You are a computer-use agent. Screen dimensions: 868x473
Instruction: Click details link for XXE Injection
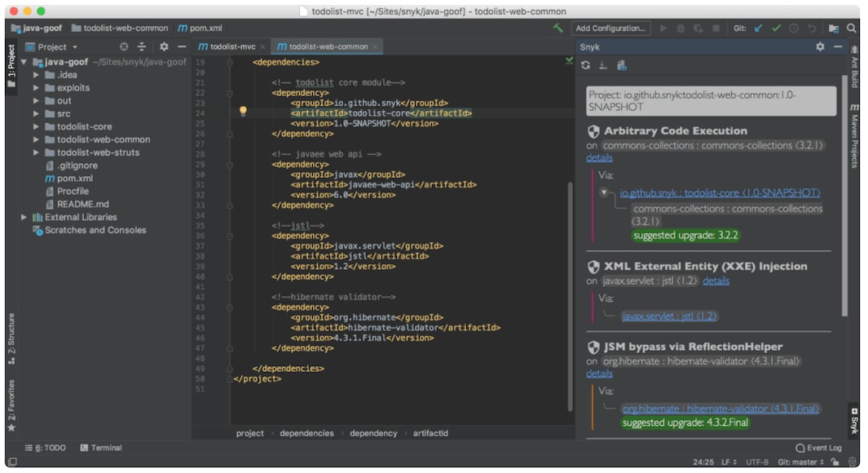point(716,281)
